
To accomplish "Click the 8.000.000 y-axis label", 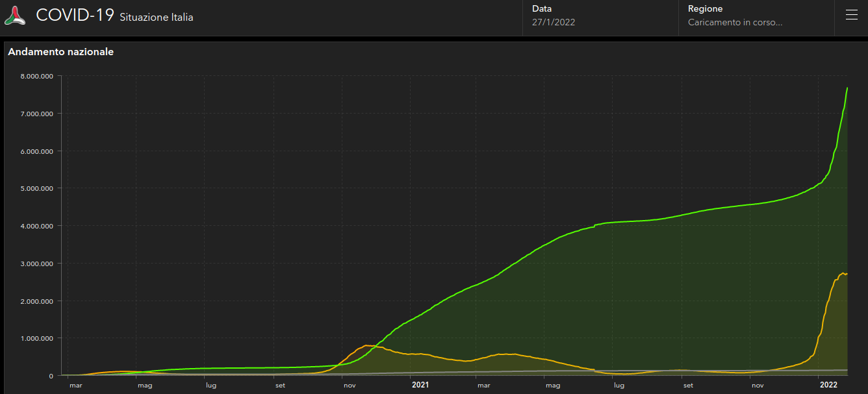I will [37, 76].
